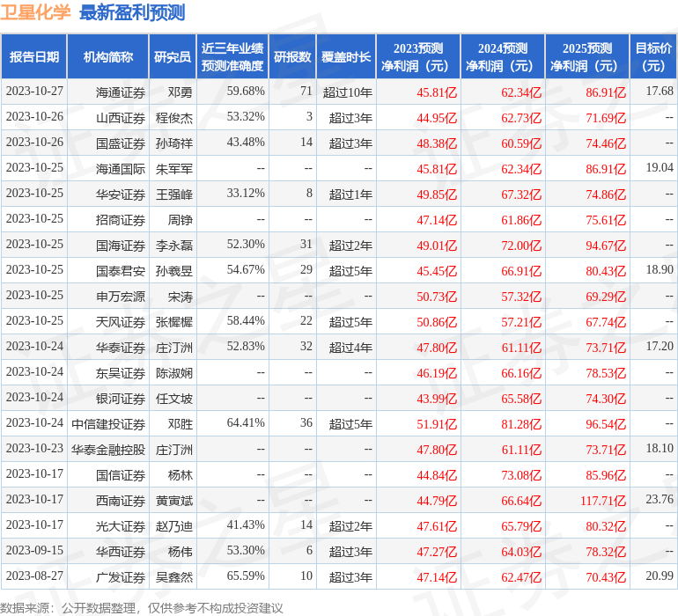Click 2024 profit value 81.28亿
Image resolution: width=678 pixels, height=616 pixels.
(x=521, y=423)
